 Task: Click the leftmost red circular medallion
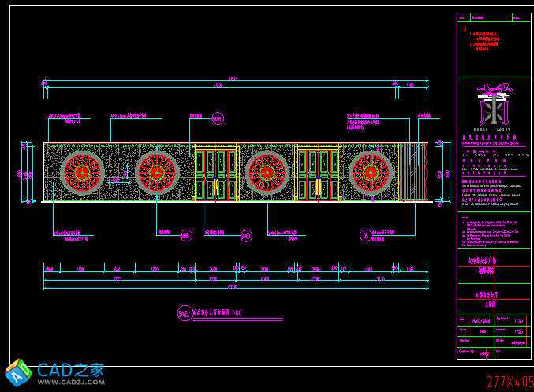pyautogui.click(x=82, y=173)
